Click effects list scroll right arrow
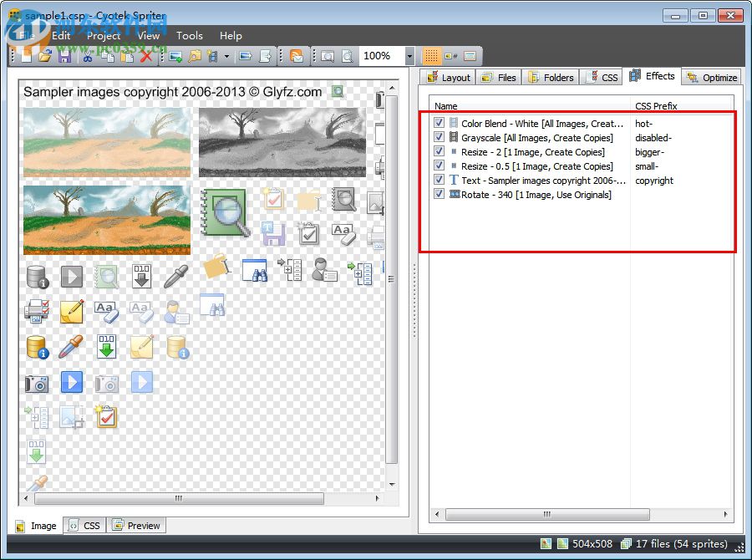This screenshot has width=752, height=560. [x=725, y=514]
